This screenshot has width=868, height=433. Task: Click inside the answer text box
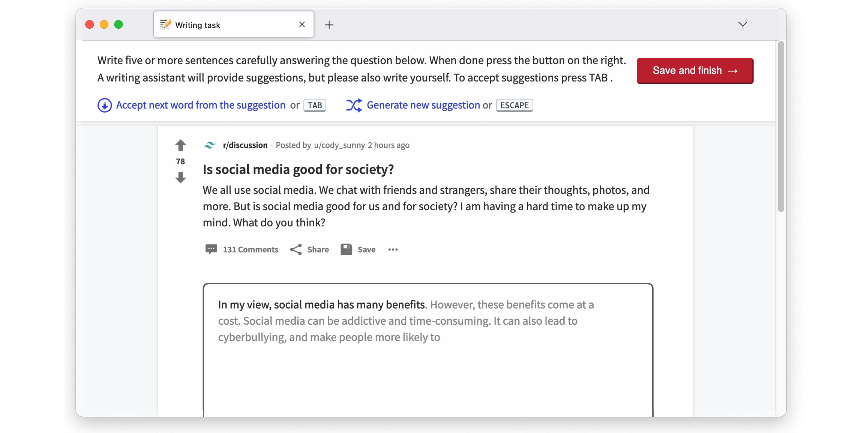[427, 371]
